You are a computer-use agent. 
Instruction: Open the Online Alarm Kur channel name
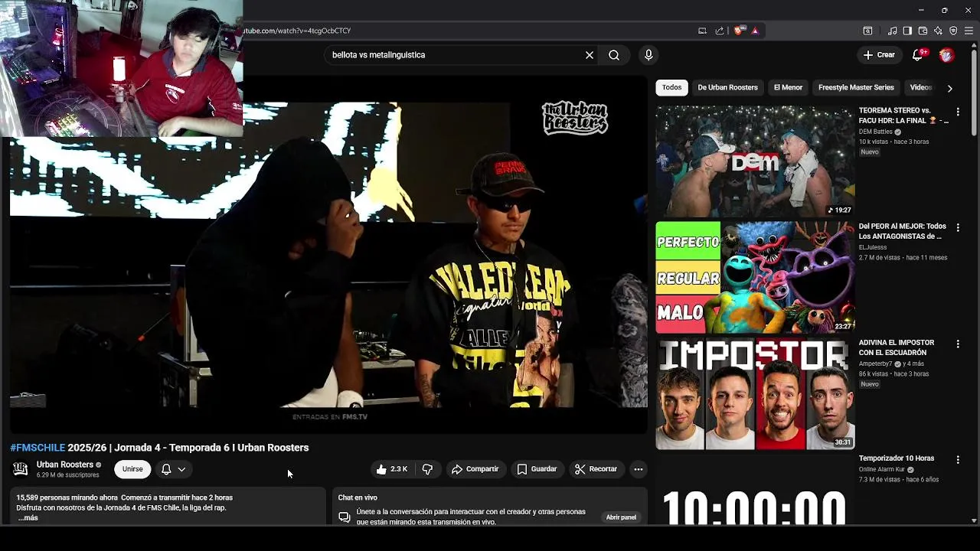882,469
